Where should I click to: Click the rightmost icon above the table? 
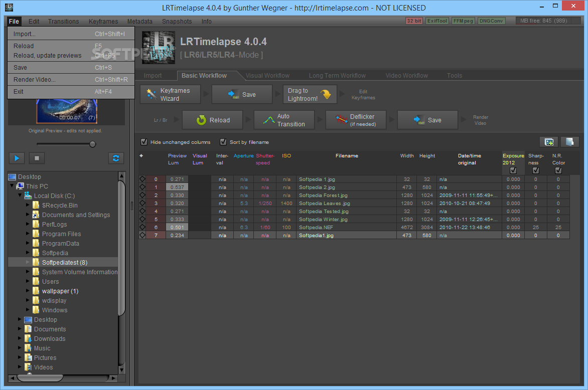click(569, 142)
